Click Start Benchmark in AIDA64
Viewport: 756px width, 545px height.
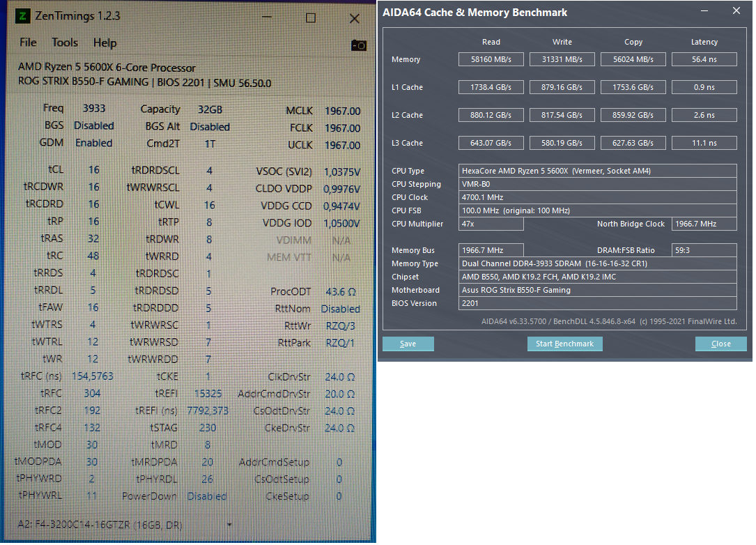pyautogui.click(x=564, y=344)
